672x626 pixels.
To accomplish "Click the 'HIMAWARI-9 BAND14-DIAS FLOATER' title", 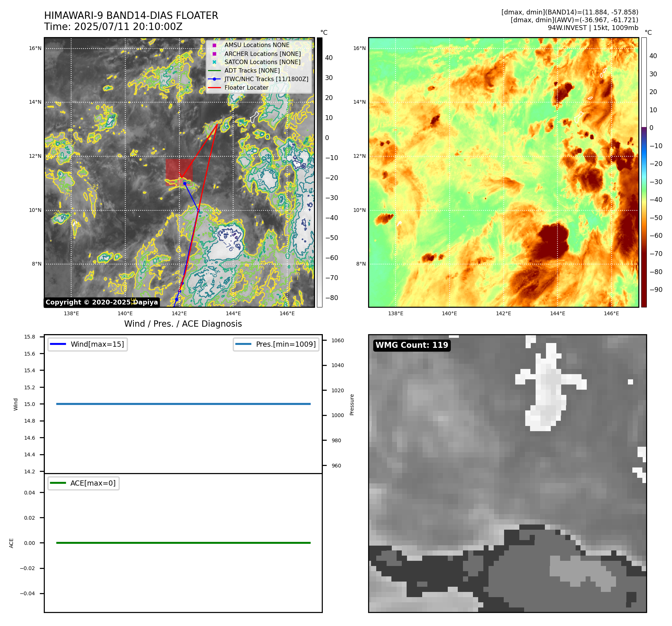I will click(x=131, y=16).
